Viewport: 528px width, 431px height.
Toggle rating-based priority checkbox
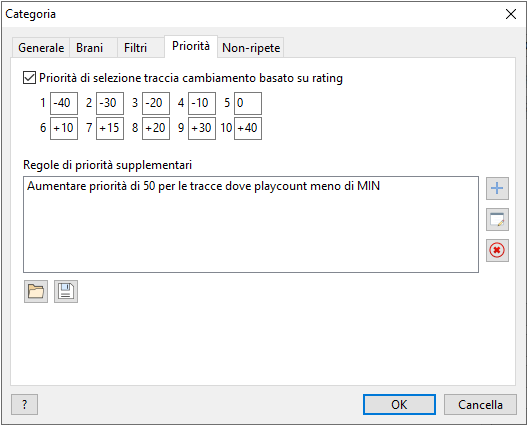click(x=29, y=78)
